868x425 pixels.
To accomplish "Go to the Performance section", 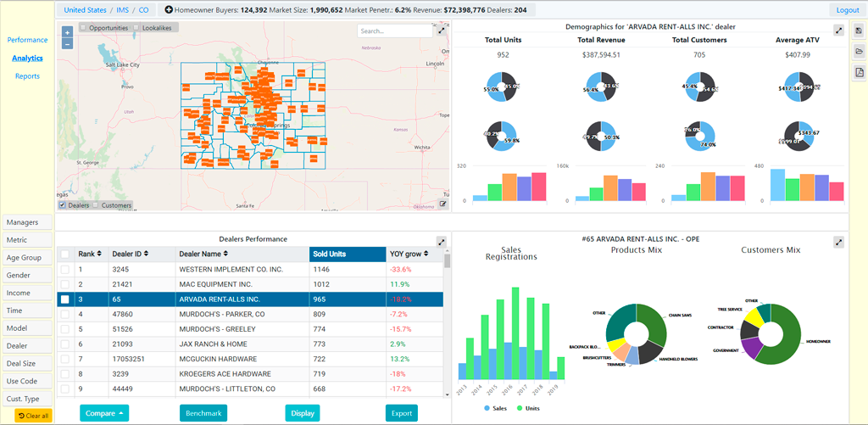I will tap(27, 40).
